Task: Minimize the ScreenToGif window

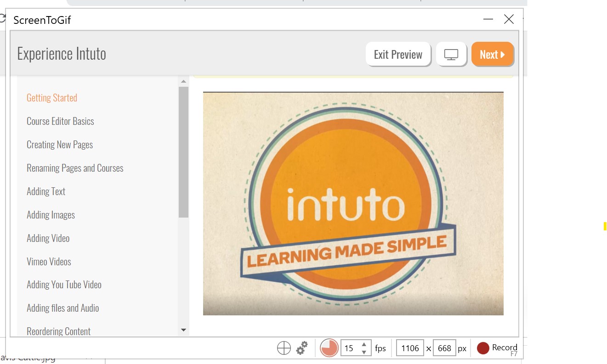Action: click(488, 19)
